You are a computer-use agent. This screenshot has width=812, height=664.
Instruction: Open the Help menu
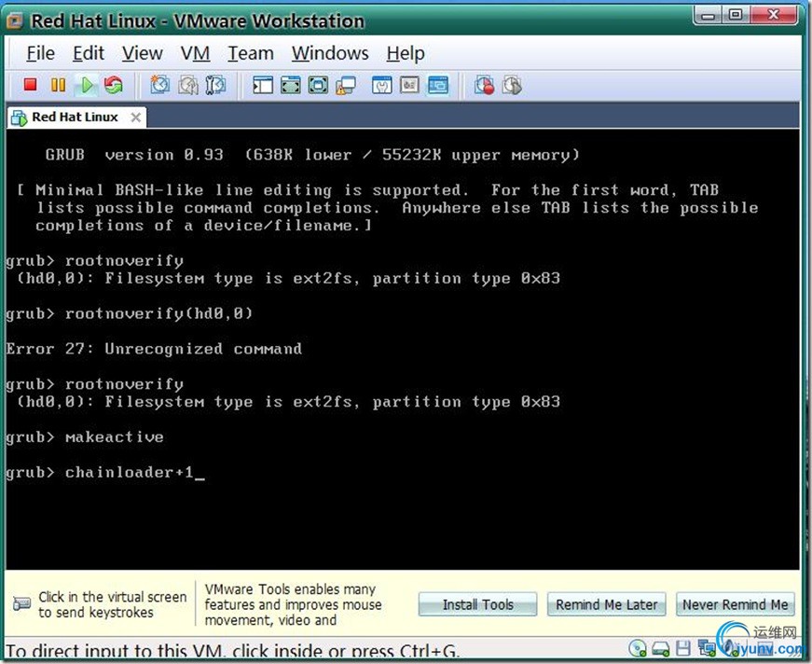tap(406, 53)
